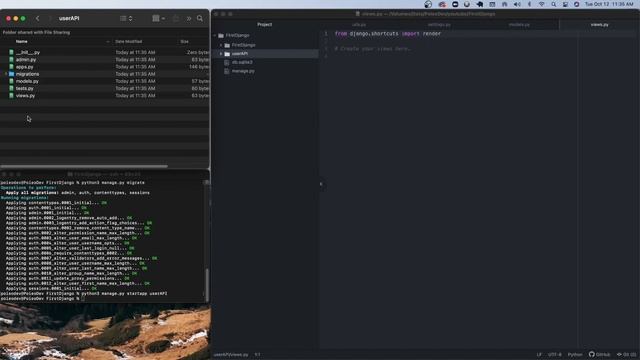Click the Bluetooth icon in the macOS menu bar
The height and width of the screenshot is (360, 640).
[529, 4]
